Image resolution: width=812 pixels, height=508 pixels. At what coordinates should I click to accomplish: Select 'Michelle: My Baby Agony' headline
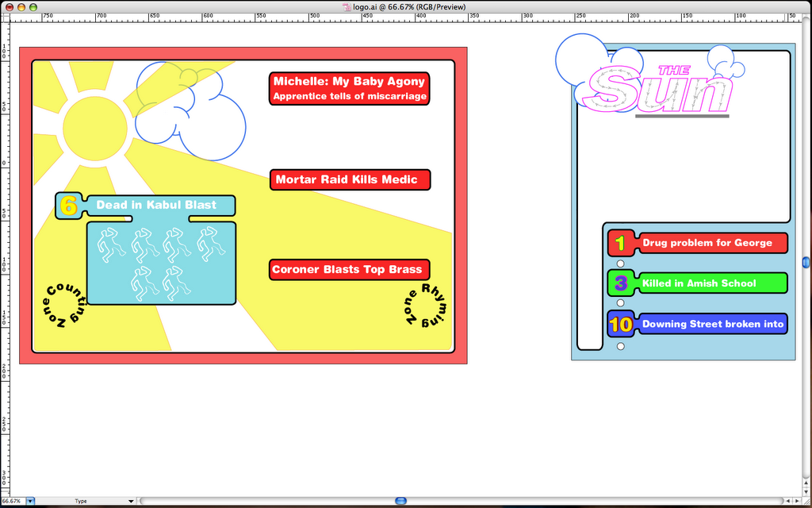click(x=349, y=81)
